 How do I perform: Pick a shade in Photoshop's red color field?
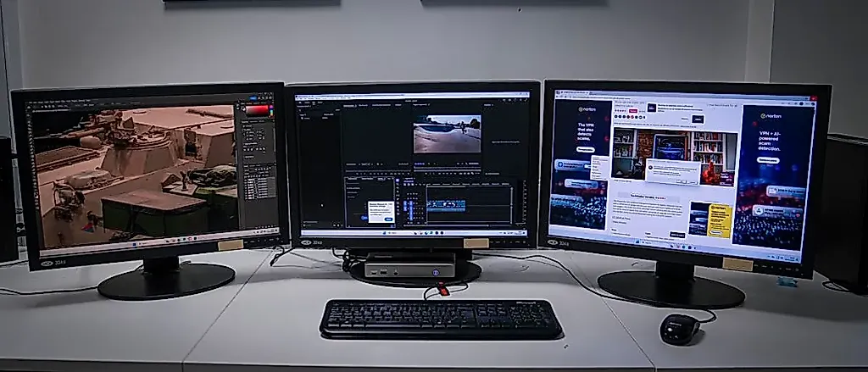point(257,109)
